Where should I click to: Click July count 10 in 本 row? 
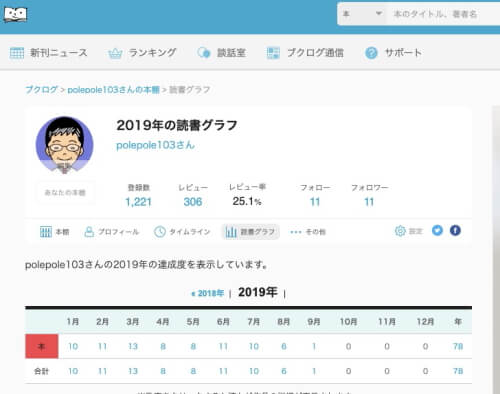254,347
